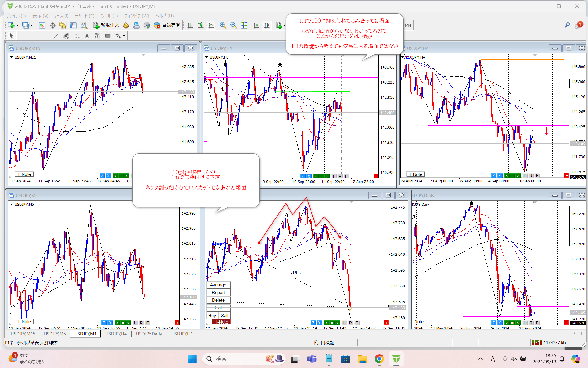Click the Zoom Out magnifier icon
The image size is (588, 368).
coord(233,25)
